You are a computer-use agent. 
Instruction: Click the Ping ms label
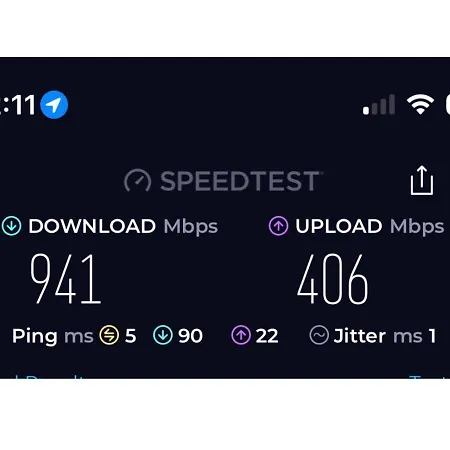click(53, 336)
